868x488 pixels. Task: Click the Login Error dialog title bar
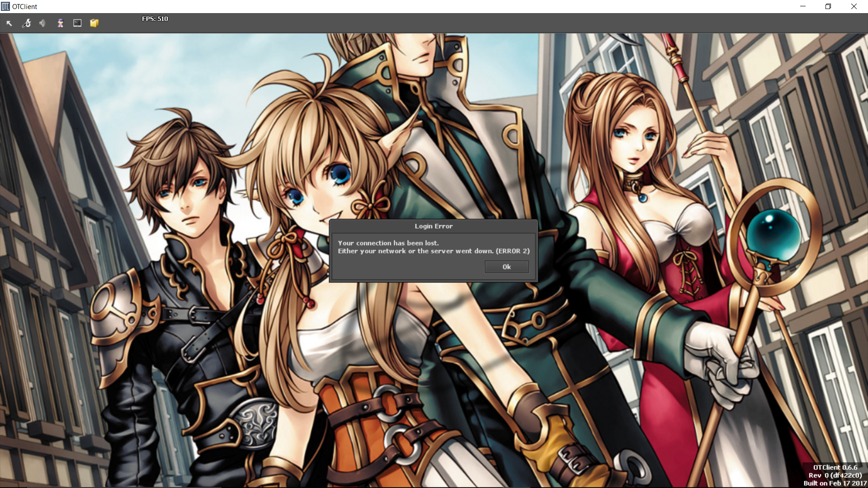point(434,226)
